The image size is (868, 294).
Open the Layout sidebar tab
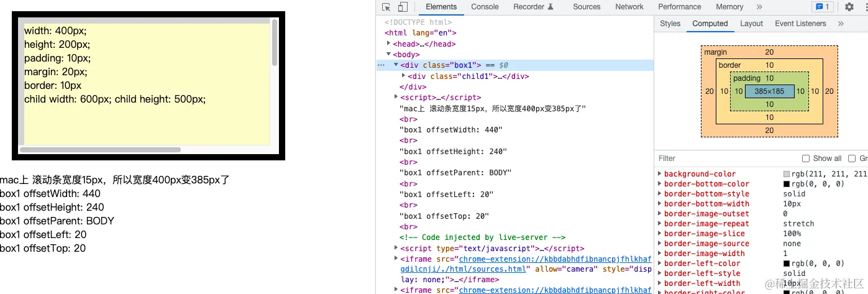pos(751,24)
